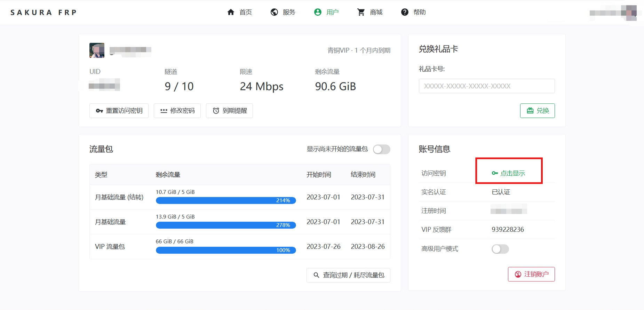Click the home icon in navigation bar
Image resolution: width=644 pixels, height=310 pixels.
(x=231, y=12)
